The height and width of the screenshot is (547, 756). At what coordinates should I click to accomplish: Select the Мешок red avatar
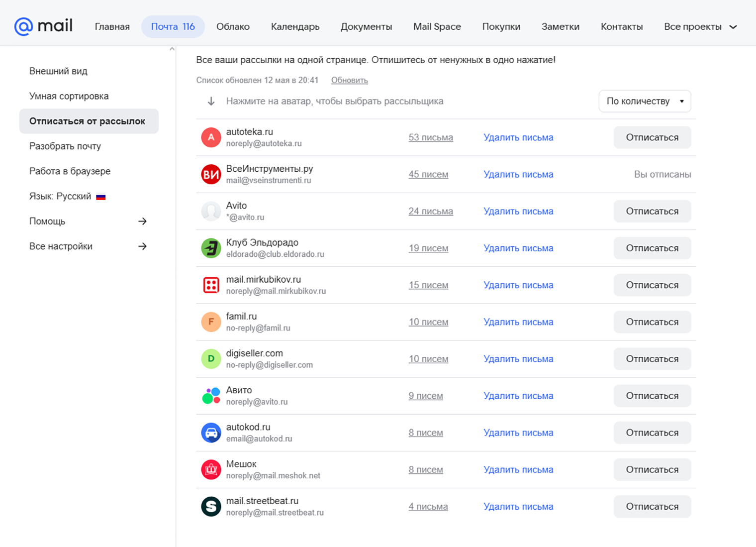point(211,469)
